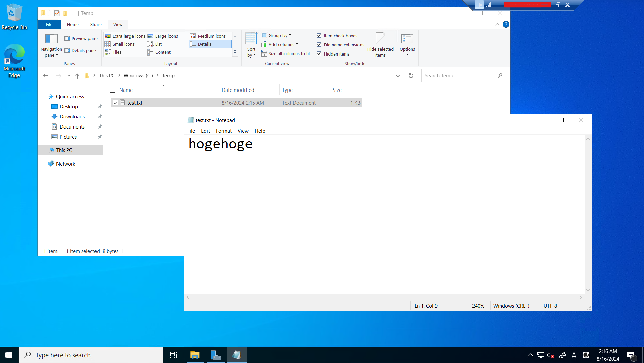Disable Hidden items checkbox
Screen dimensions: 644x363
click(x=319, y=54)
